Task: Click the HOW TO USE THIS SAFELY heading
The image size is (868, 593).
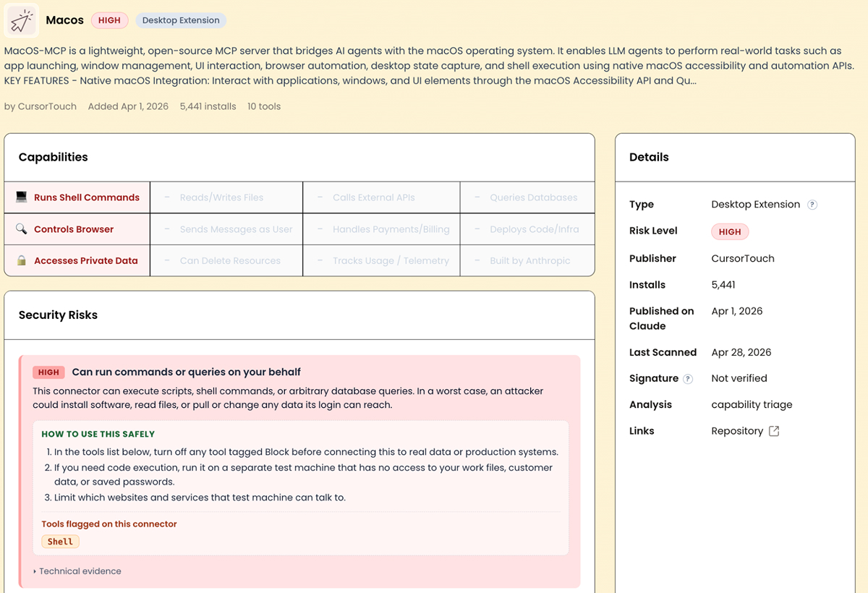Action: [98, 434]
